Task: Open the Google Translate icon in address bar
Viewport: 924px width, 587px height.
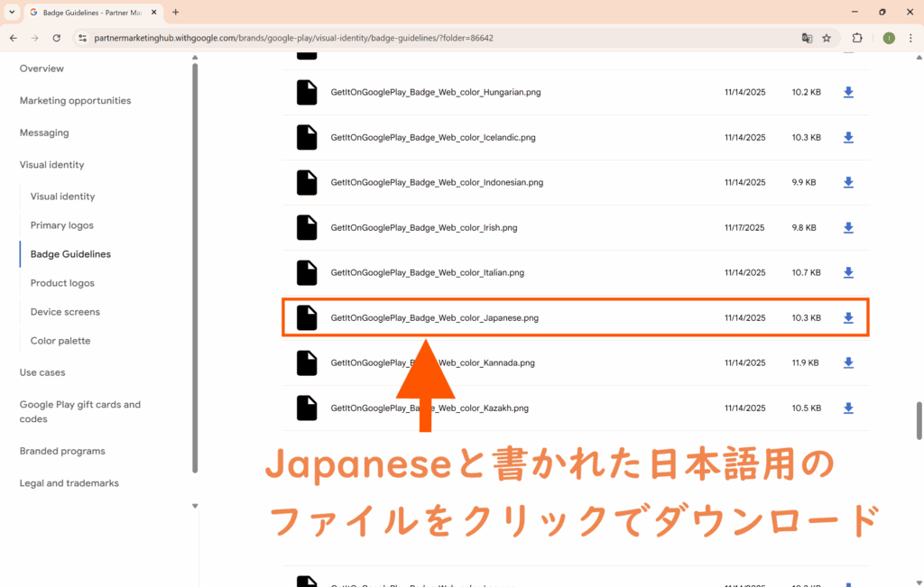Action: [x=807, y=38]
